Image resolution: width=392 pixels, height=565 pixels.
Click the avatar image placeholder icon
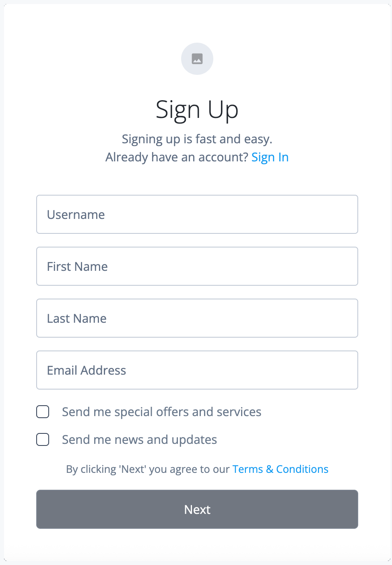click(x=197, y=58)
